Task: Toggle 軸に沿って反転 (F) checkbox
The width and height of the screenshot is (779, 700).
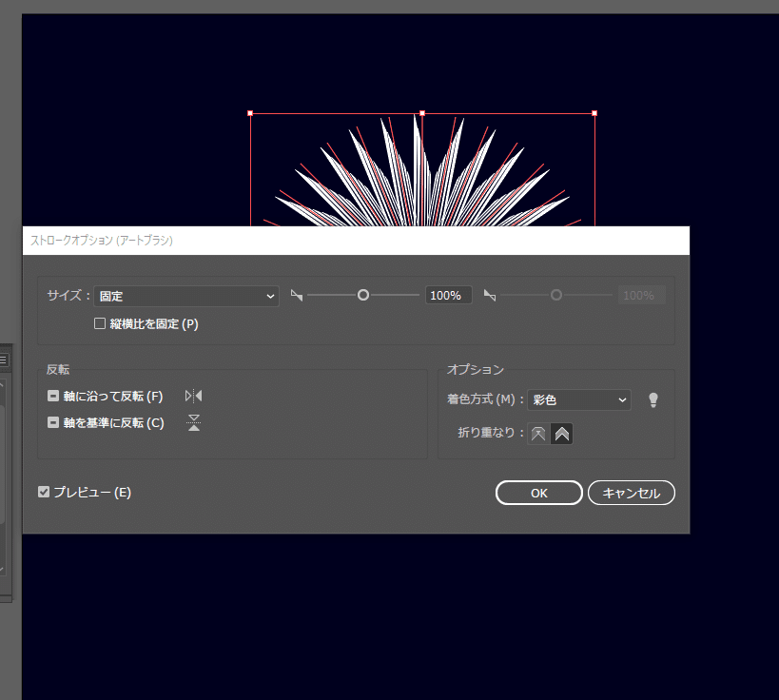Action: coord(53,396)
